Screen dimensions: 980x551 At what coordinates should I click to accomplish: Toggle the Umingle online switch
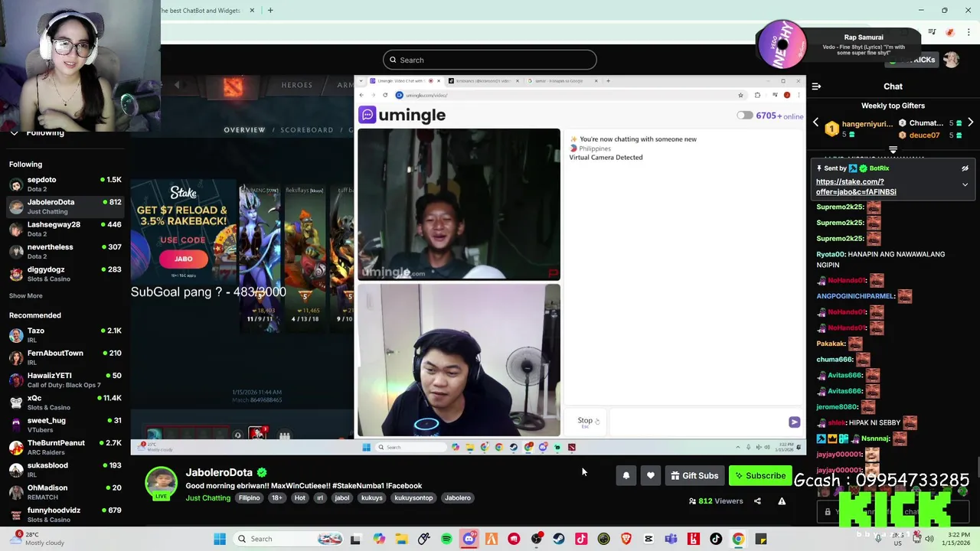(744, 116)
